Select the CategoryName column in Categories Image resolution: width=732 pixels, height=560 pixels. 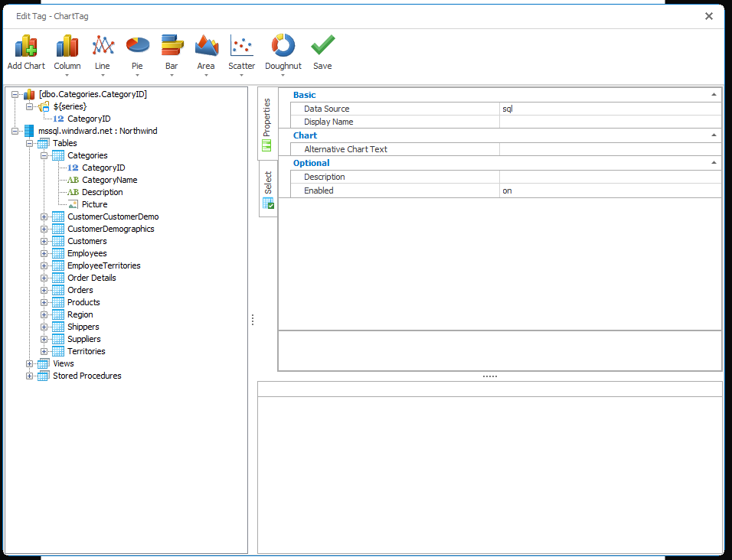tap(109, 180)
